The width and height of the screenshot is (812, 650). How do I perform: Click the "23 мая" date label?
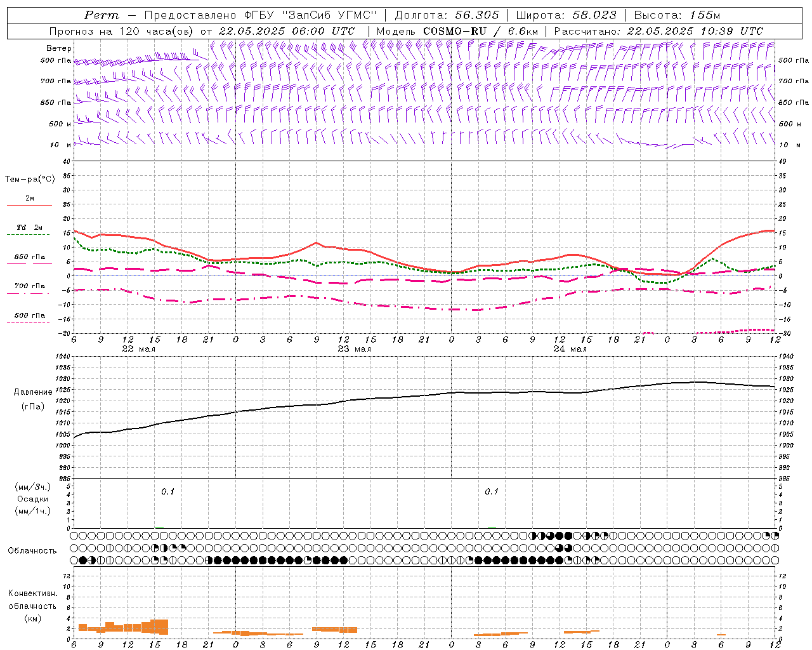[354, 349]
